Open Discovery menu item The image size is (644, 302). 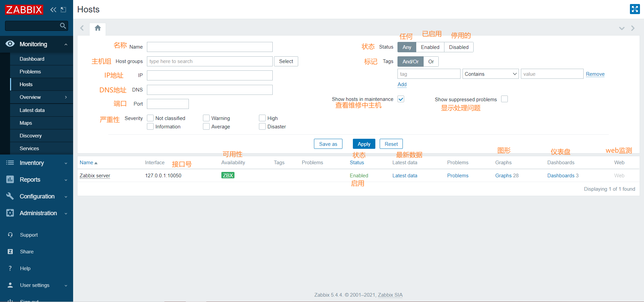pos(42,136)
